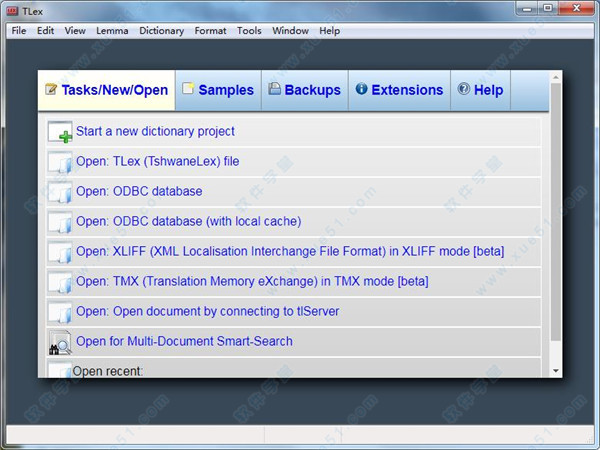600x450 pixels.
Task: Switch to the Help tab in start panel
Action: click(481, 90)
